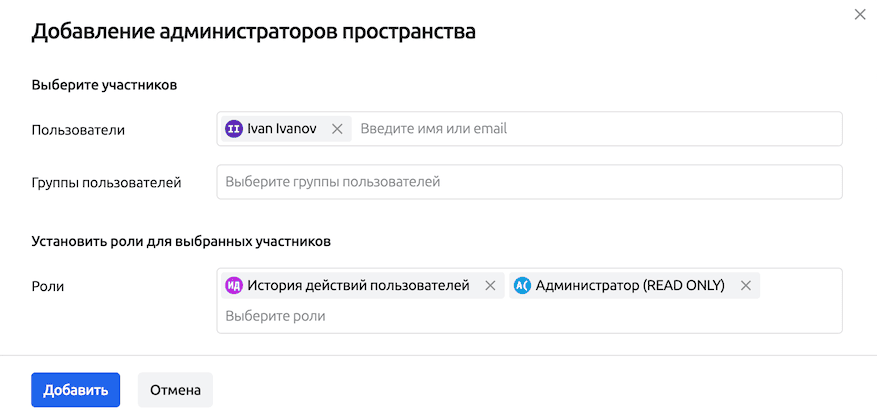Click the Администратор (READ ONLY) chip text
Viewport: 877px width, 417px height.
(x=630, y=285)
